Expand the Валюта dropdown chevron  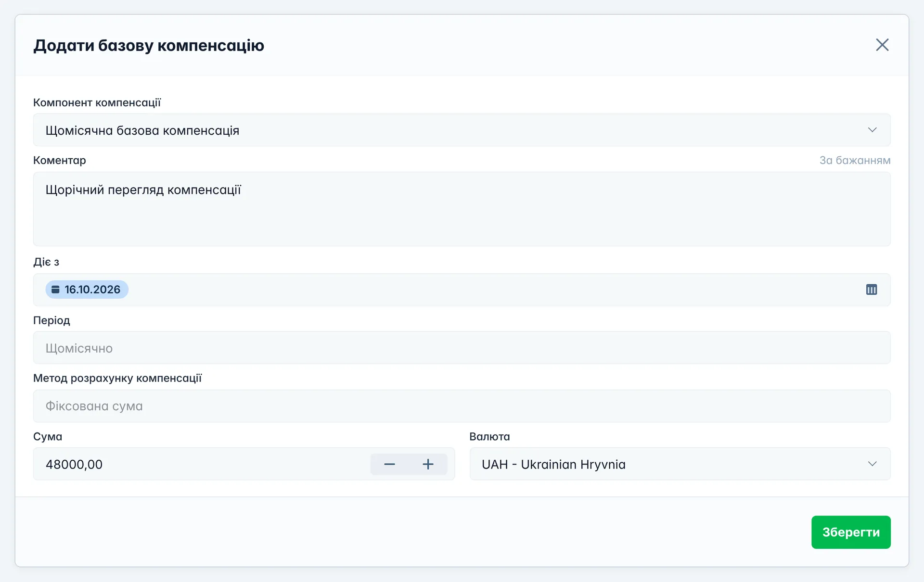point(872,464)
